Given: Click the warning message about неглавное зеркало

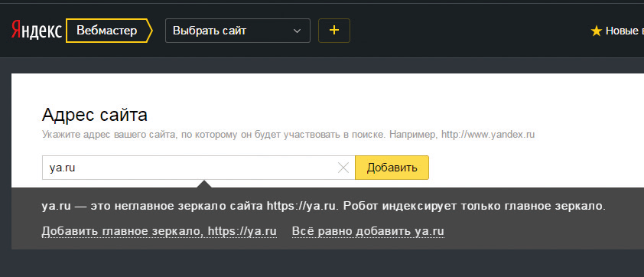Looking at the screenshot, I should tap(324, 206).
